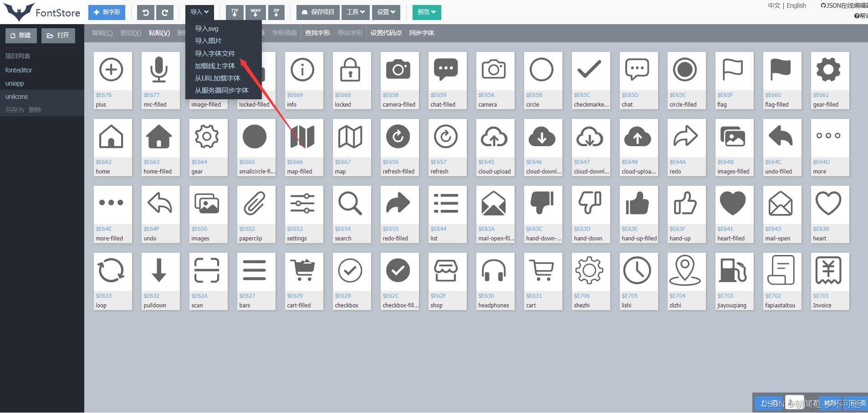Select the home-filled glyph
Viewport: 868px width, 413px height.
(161, 148)
